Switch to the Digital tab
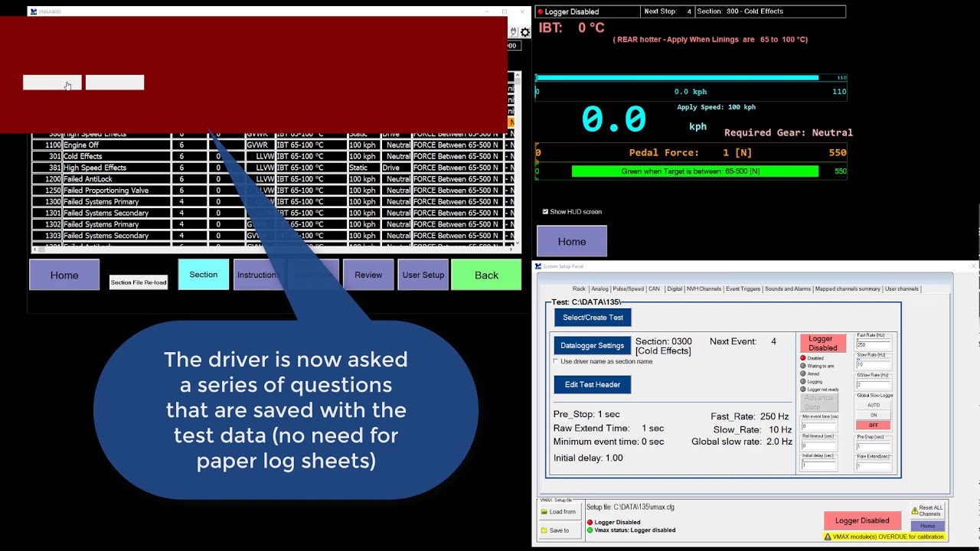 (675, 289)
